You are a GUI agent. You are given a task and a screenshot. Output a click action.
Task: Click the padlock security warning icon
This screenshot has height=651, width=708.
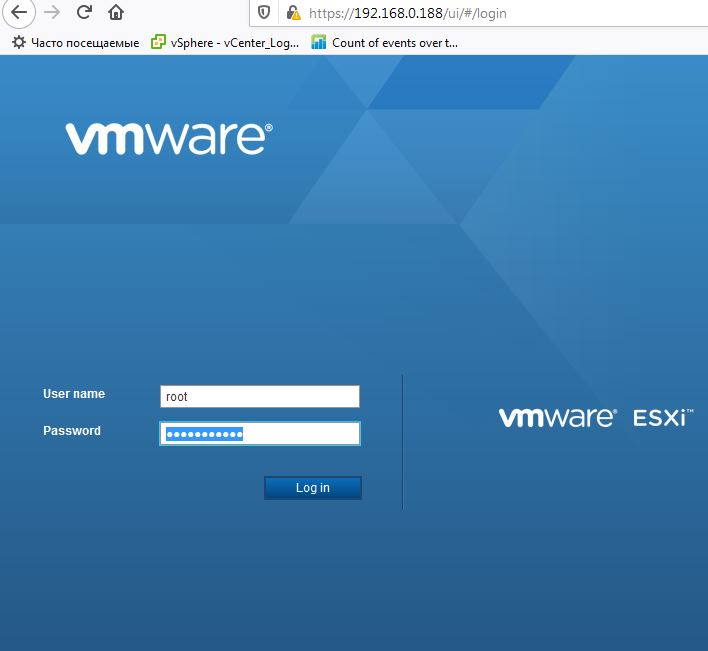pyautogui.click(x=292, y=13)
